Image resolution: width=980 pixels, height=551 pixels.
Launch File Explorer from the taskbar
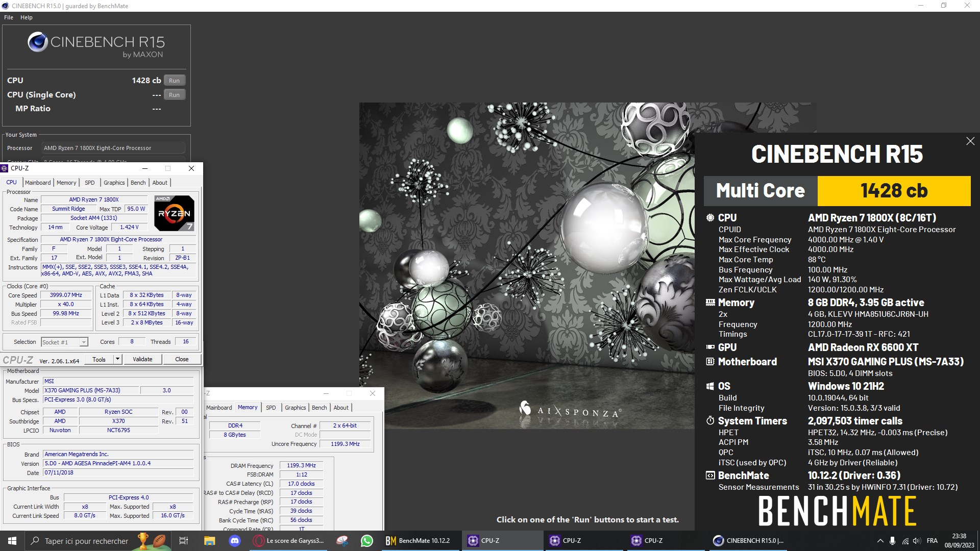[x=209, y=541]
